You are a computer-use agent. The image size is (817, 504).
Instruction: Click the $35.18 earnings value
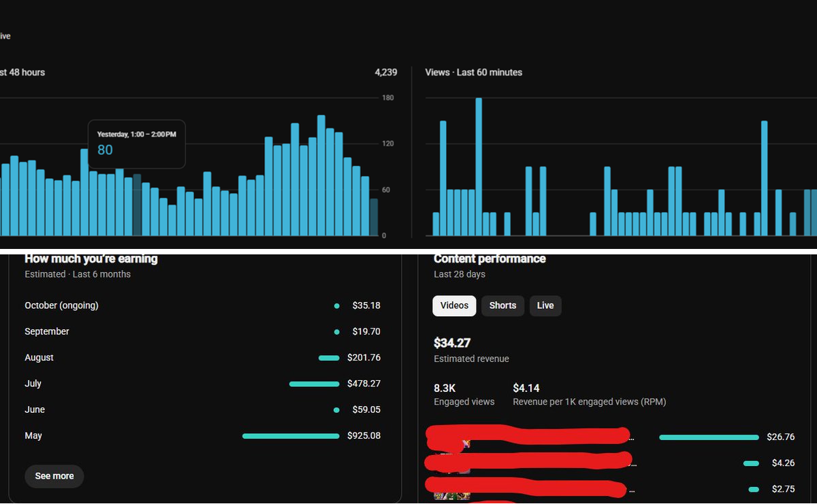click(x=366, y=305)
